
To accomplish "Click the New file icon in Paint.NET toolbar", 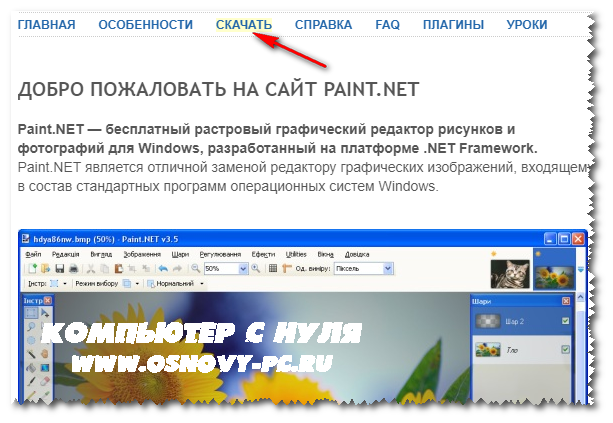I will 32,269.
